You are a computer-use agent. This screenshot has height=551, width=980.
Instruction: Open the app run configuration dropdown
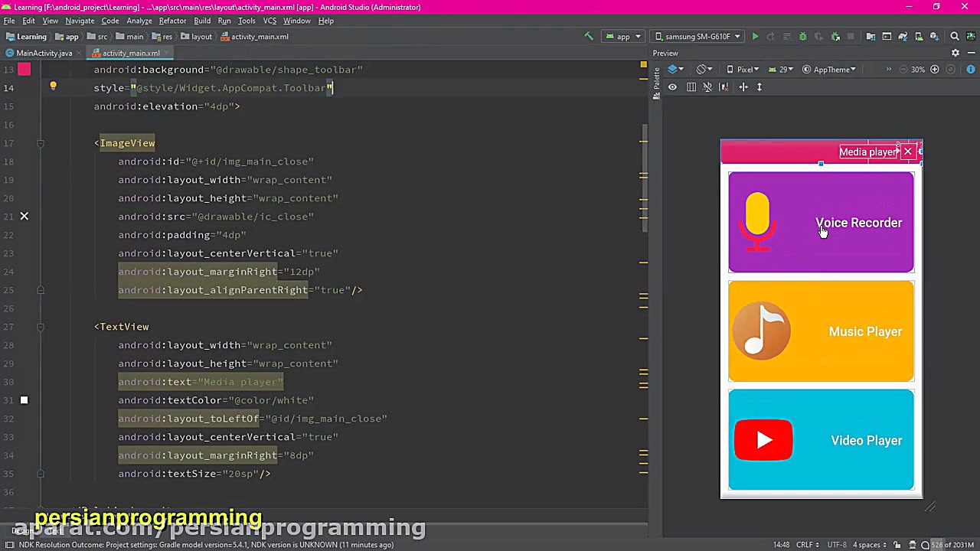[623, 37]
